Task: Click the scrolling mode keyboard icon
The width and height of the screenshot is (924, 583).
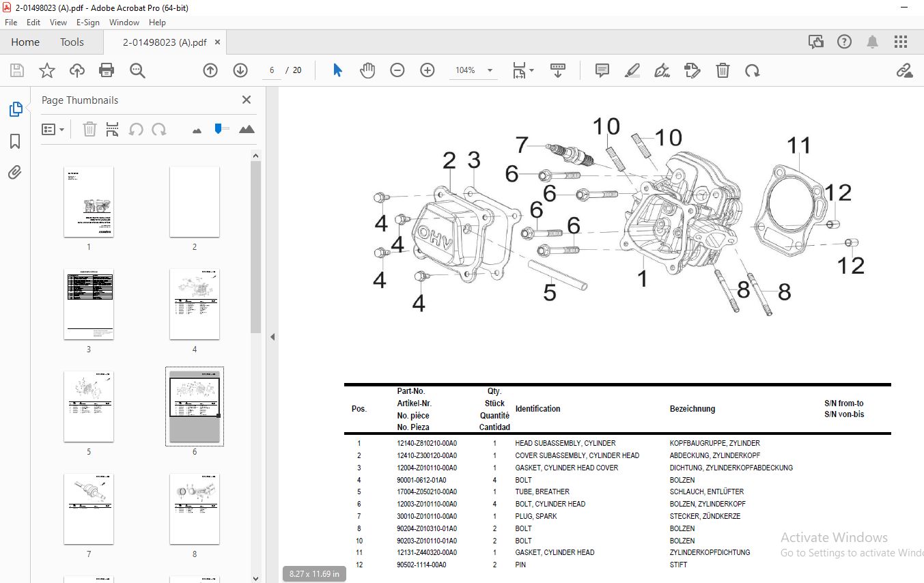Action: click(x=559, y=70)
